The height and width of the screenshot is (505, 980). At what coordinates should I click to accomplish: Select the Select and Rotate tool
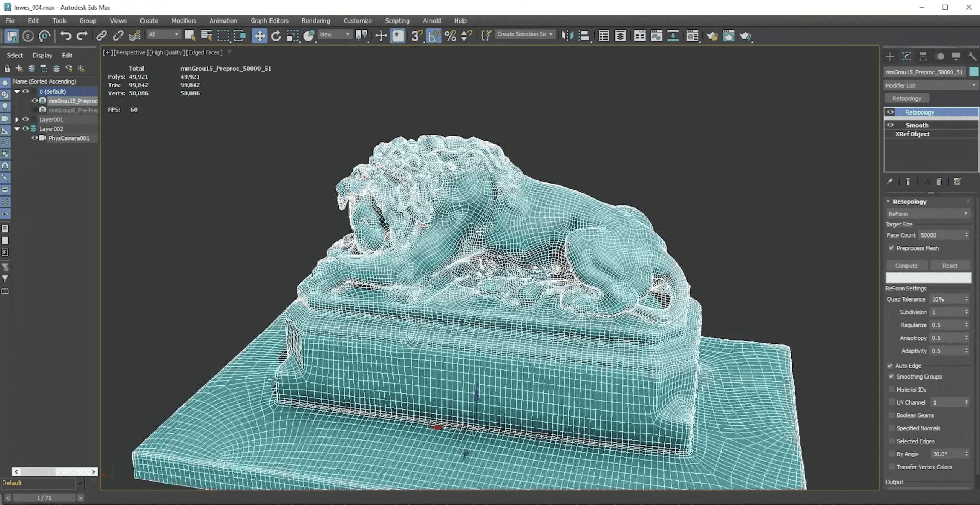tap(276, 36)
